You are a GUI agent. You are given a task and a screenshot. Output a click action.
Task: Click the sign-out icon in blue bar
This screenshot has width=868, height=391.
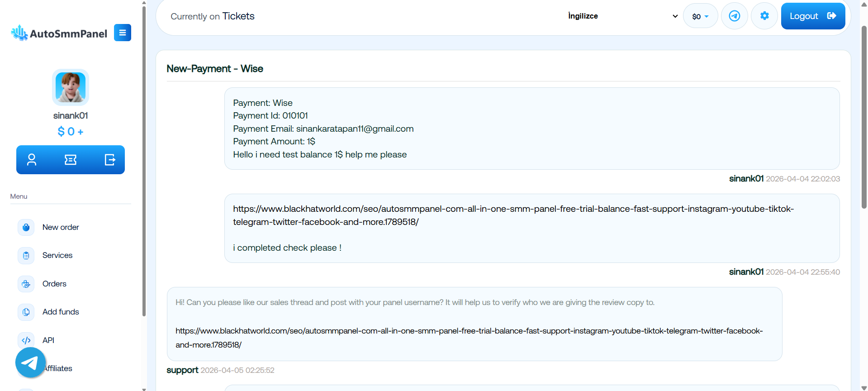pyautogui.click(x=110, y=160)
